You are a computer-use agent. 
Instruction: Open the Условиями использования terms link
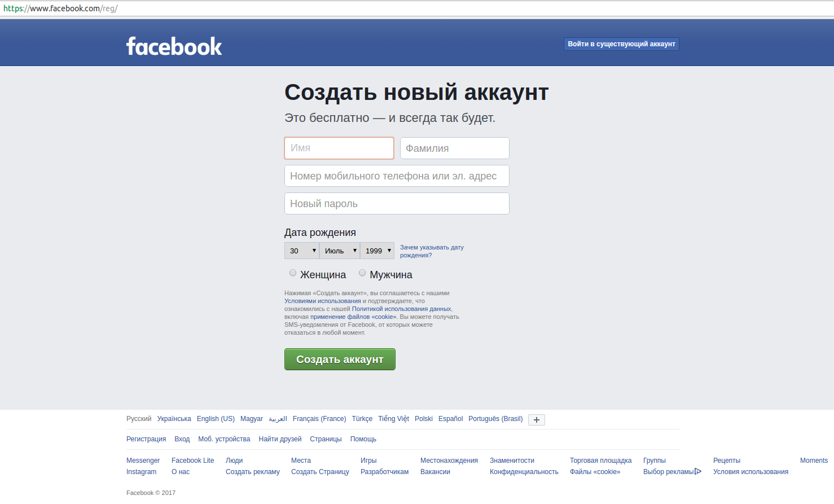tap(322, 301)
